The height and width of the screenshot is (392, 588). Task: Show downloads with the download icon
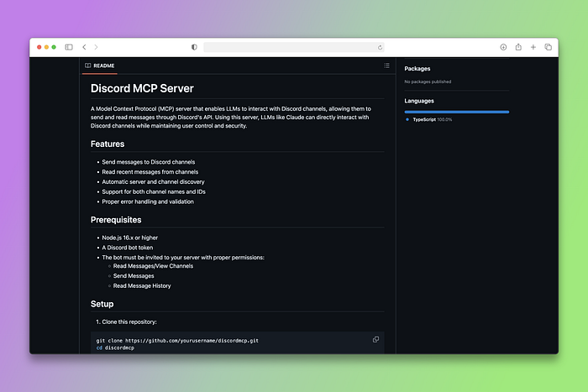pos(503,47)
